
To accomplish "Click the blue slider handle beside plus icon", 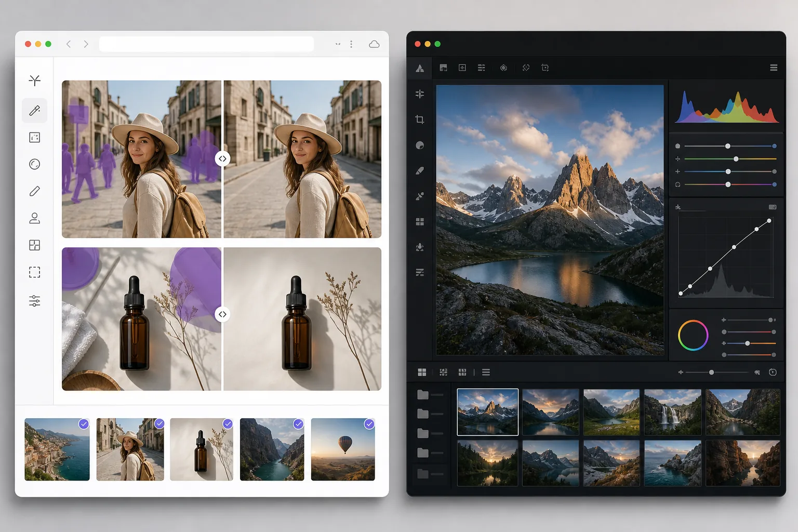I will coord(728,171).
